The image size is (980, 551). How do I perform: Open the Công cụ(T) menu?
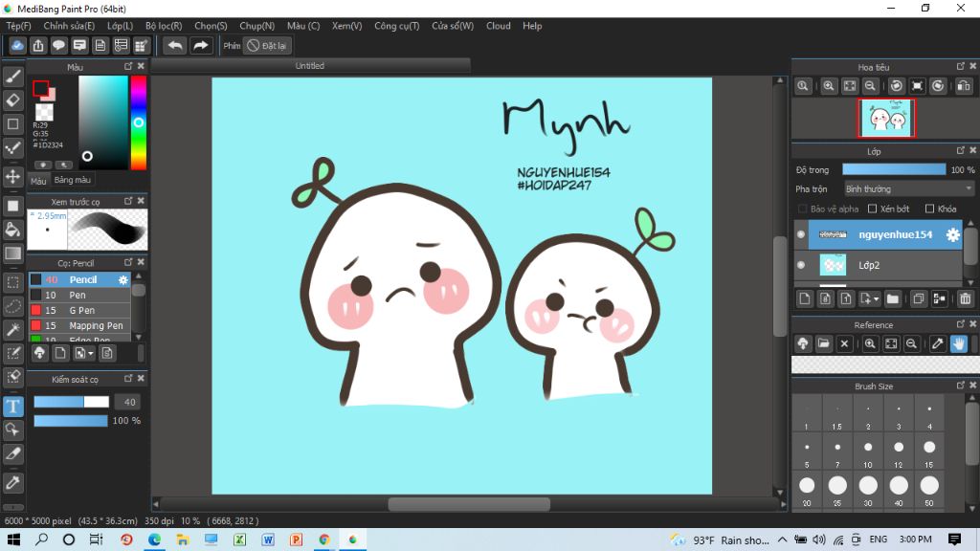pyautogui.click(x=397, y=26)
